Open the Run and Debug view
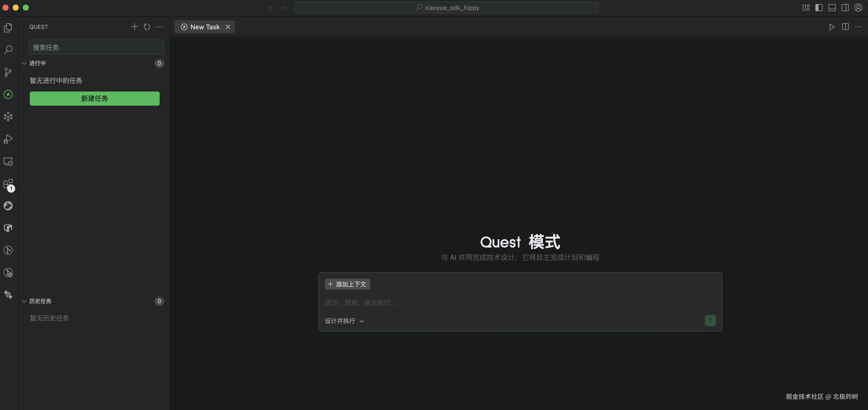The height and width of the screenshot is (410, 868). (8, 139)
